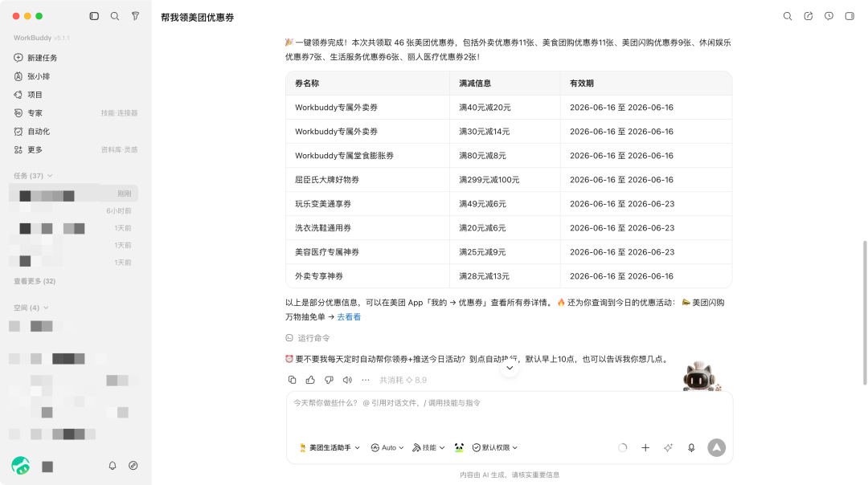Screen dimensions: 868x485
Task: Open notifications bell icon
Action: (x=113, y=466)
